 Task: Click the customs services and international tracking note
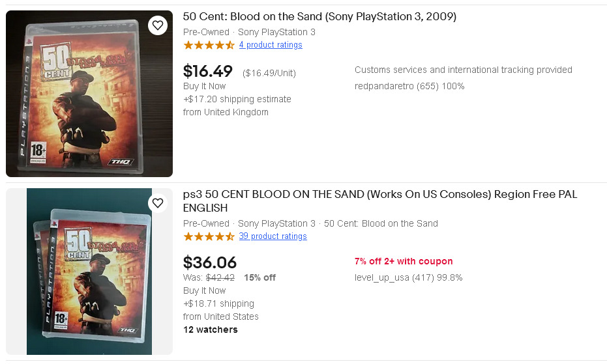(463, 70)
